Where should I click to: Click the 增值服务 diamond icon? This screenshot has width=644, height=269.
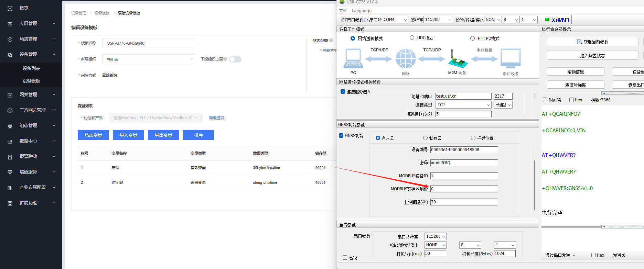coord(10,172)
